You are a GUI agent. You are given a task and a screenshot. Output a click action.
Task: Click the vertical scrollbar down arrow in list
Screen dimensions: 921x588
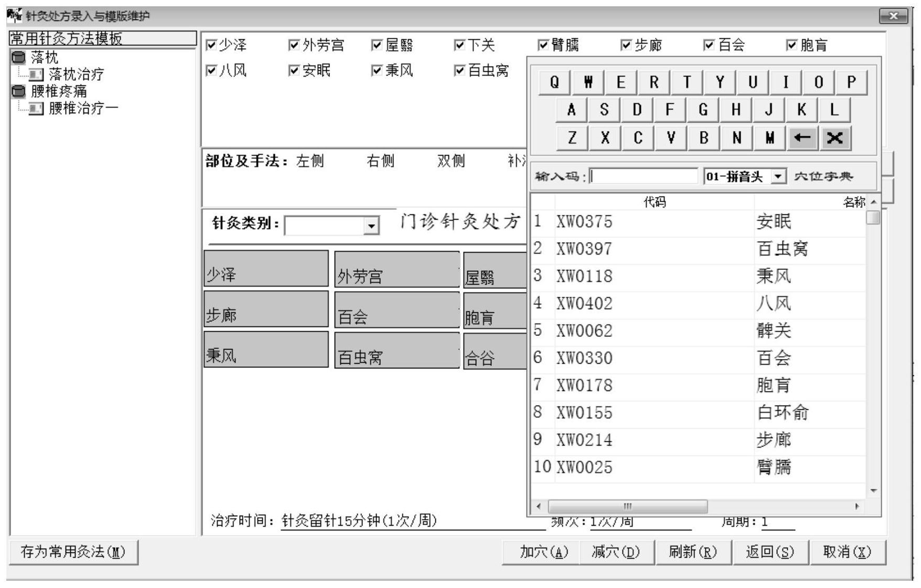873,491
